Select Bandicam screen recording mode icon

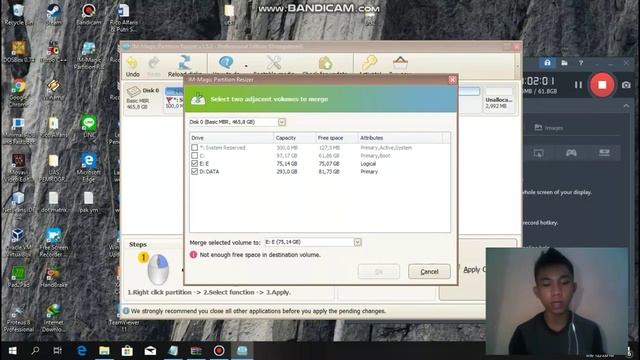pos(539,153)
